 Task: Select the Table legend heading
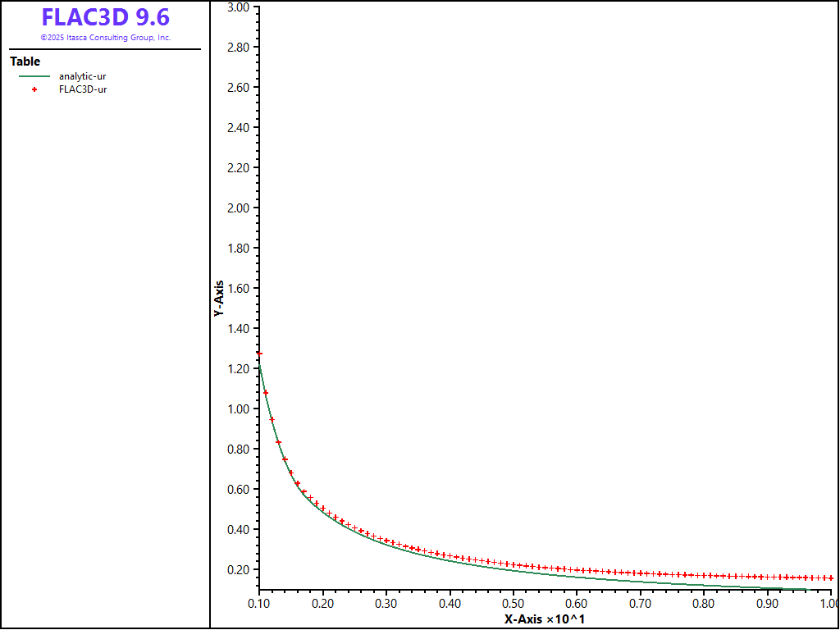click(25, 62)
